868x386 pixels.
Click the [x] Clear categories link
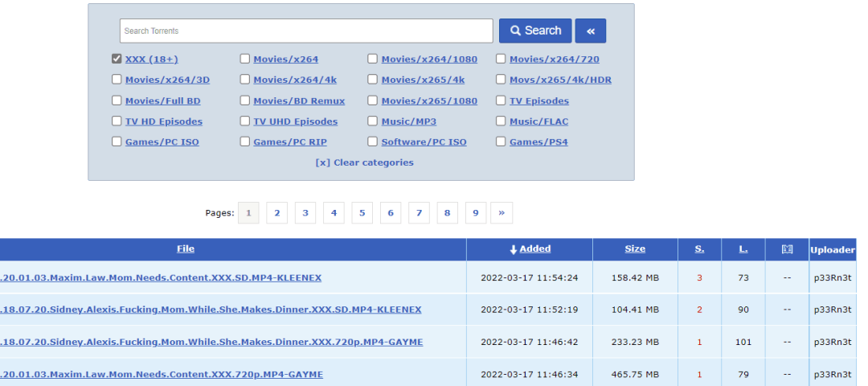pyautogui.click(x=364, y=162)
